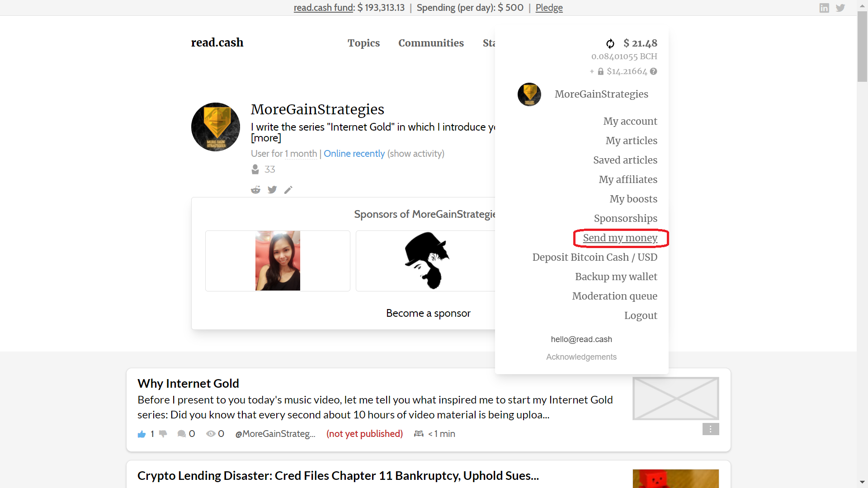Click the @MoreGainStrateg... author link
The width and height of the screenshot is (868, 488).
[x=275, y=434]
